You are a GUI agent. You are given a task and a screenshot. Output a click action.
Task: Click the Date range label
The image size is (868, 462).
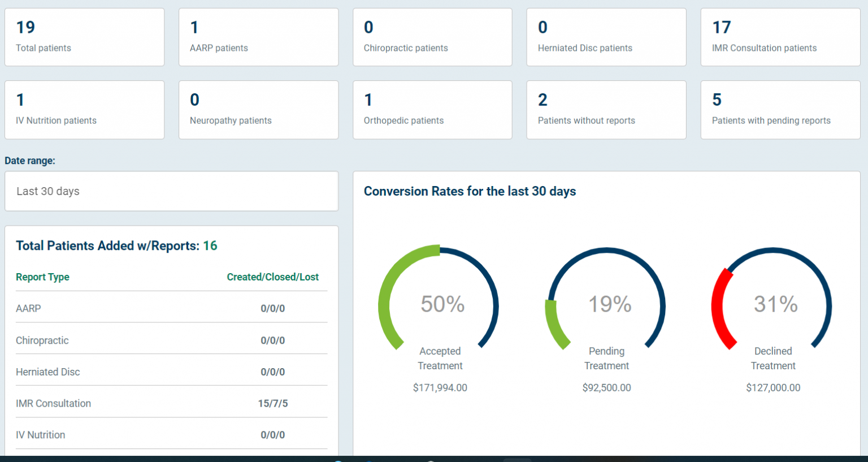(30, 161)
